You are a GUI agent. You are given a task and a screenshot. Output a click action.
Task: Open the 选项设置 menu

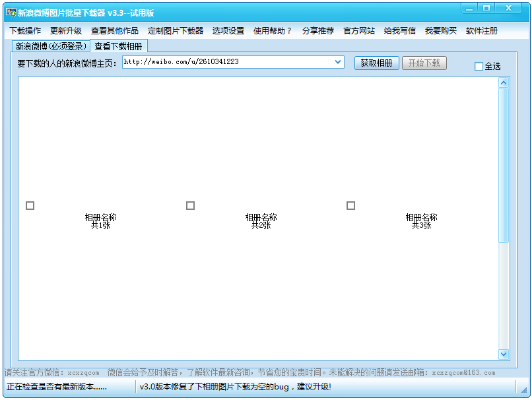point(228,31)
